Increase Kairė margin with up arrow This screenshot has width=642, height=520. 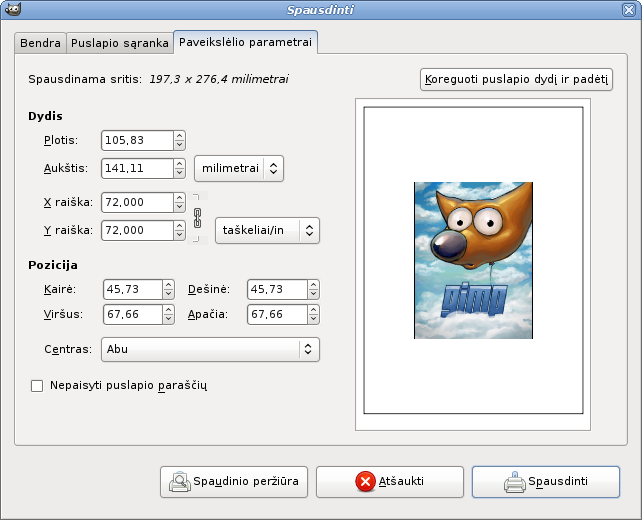click(169, 285)
